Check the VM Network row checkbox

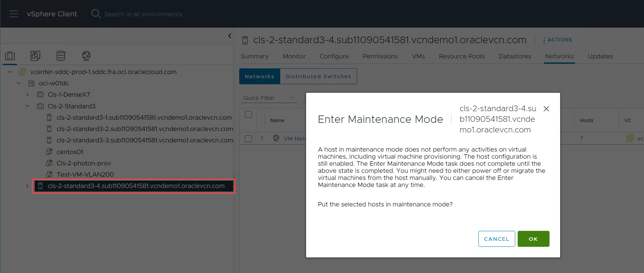point(248,138)
